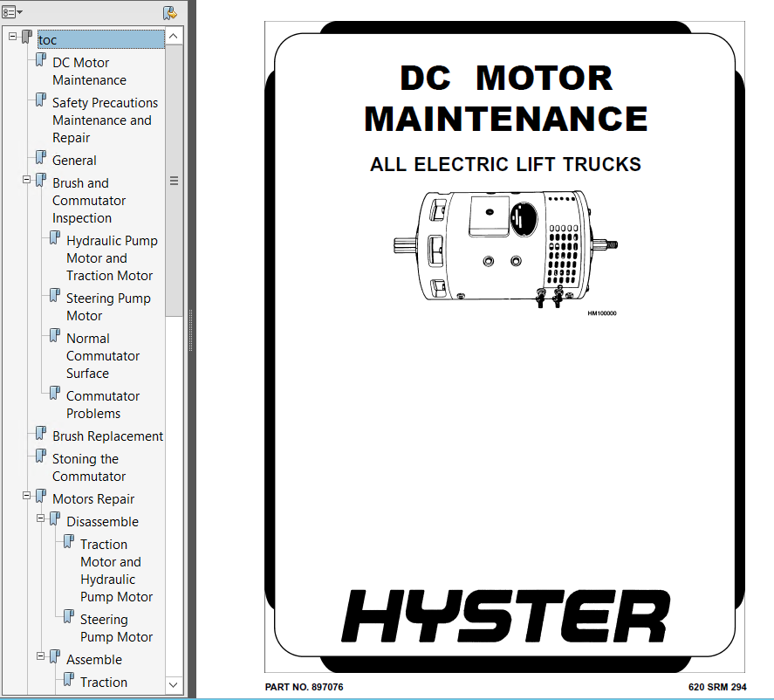Viewport: 774px width, 700px height.
Task: Select Hydraulic Pump Motor and Traction Motor
Action: (x=112, y=258)
